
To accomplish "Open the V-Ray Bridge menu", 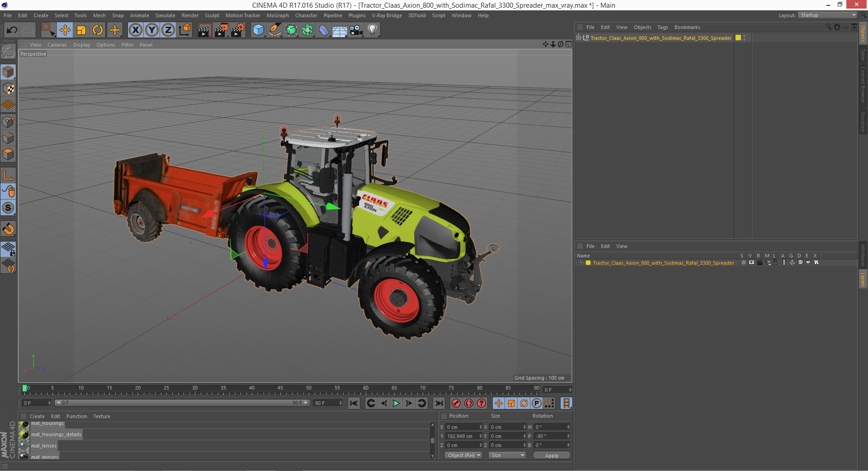I will click(387, 15).
